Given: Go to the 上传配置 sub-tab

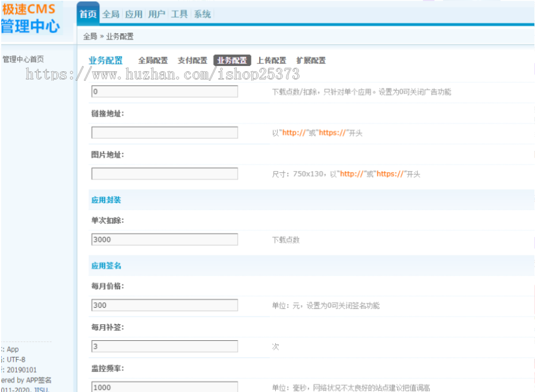Looking at the screenshot, I should (x=271, y=61).
